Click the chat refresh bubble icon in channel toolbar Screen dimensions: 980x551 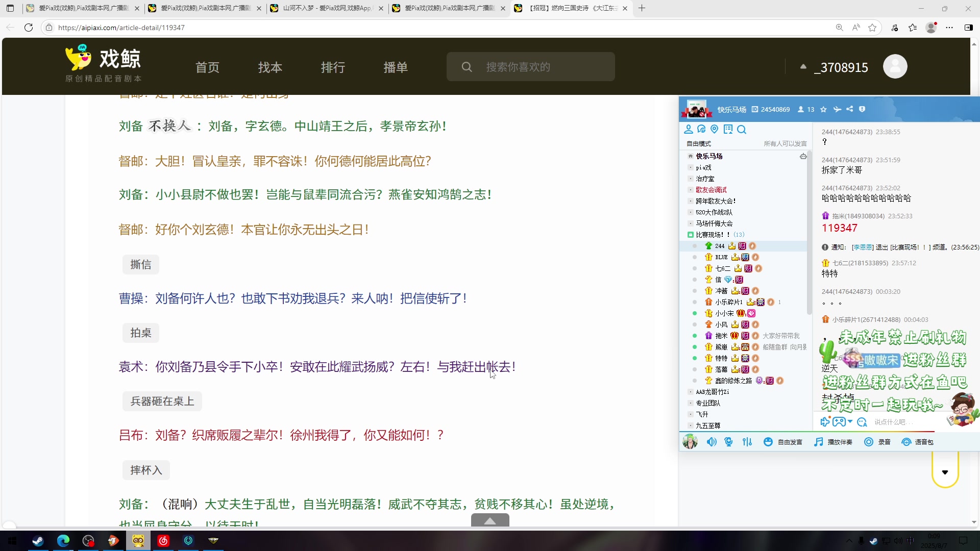(702, 129)
